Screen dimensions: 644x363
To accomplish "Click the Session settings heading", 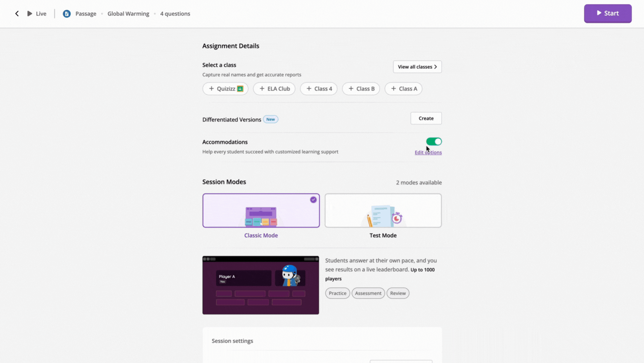I will (x=232, y=341).
